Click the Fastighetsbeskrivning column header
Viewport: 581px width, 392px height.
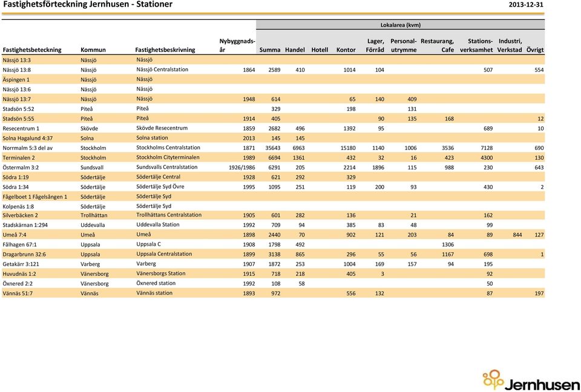(x=165, y=50)
